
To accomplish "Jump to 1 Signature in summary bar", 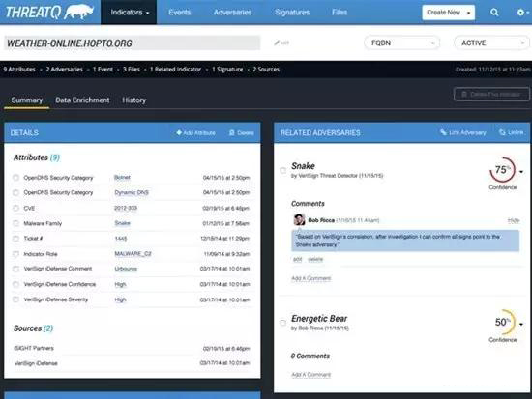I will point(227,70).
